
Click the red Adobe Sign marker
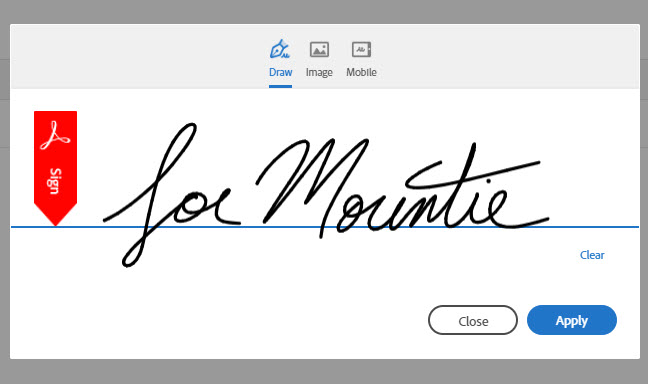click(x=55, y=168)
